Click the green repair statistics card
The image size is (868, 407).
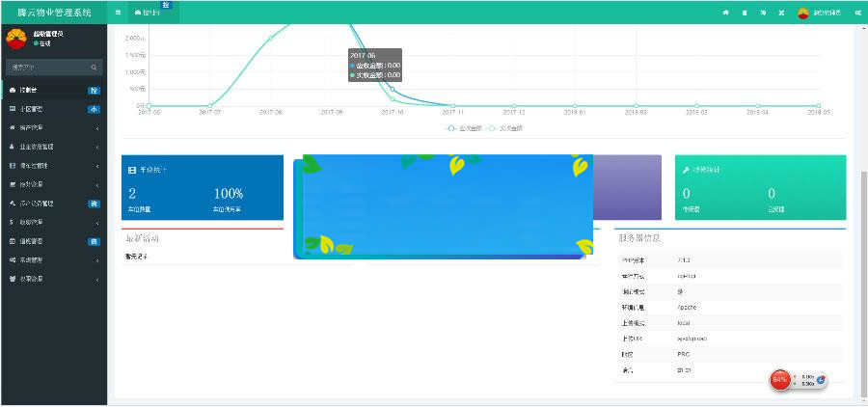[760, 187]
